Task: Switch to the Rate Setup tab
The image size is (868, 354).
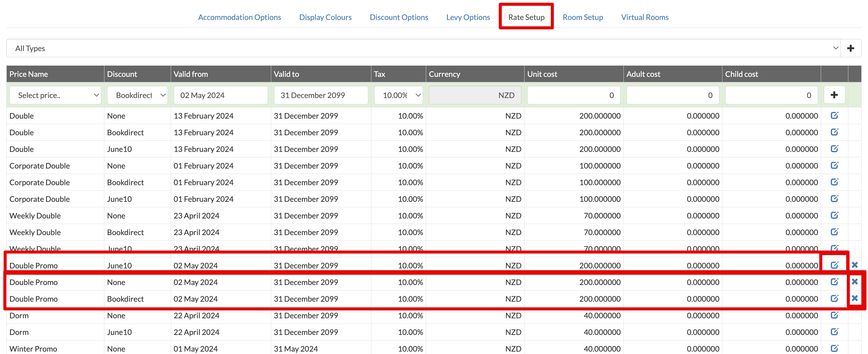Action: (526, 17)
